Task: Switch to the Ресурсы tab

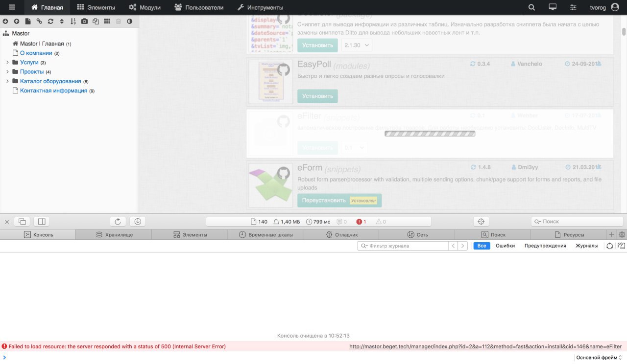Action: pos(568,235)
